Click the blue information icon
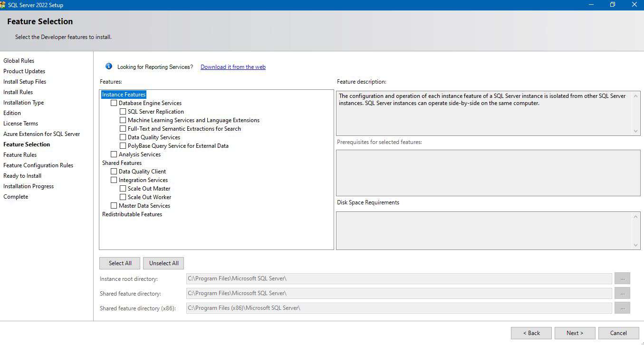 [109, 67]
